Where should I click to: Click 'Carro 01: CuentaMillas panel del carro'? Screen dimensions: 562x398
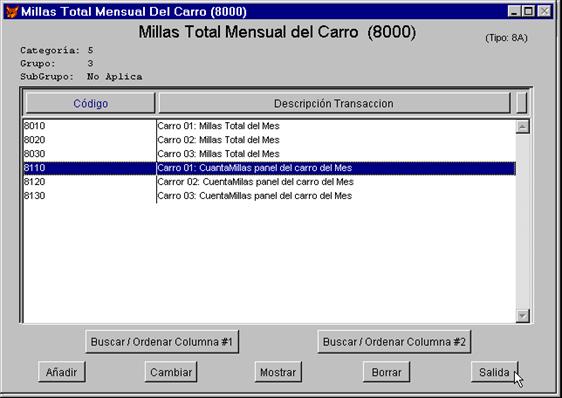[x=254, y=168]
